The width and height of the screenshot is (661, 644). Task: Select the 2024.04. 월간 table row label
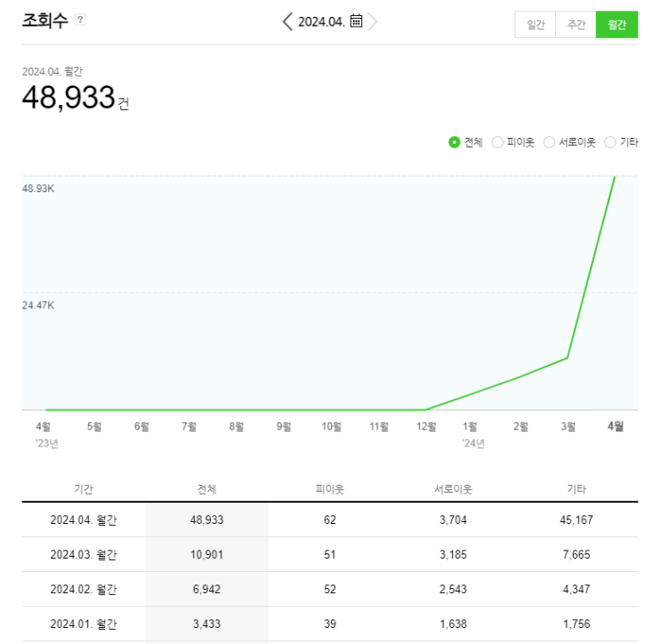84,519
